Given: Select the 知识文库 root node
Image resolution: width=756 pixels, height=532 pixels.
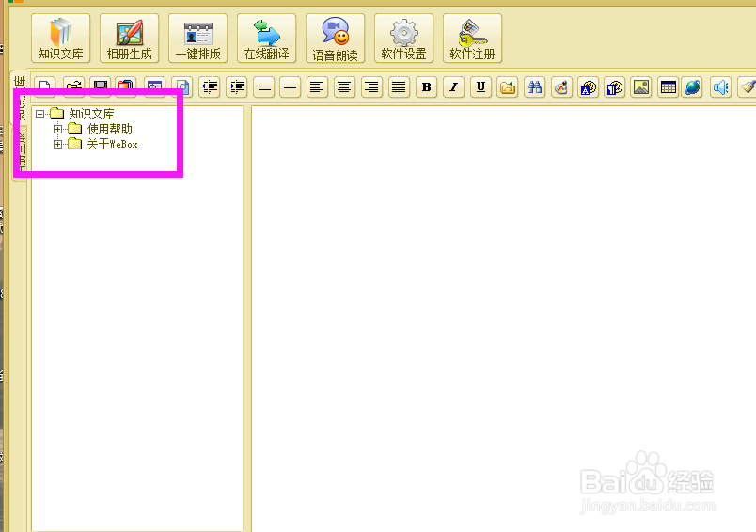Looking at the screenshot, I should [91, 114].
